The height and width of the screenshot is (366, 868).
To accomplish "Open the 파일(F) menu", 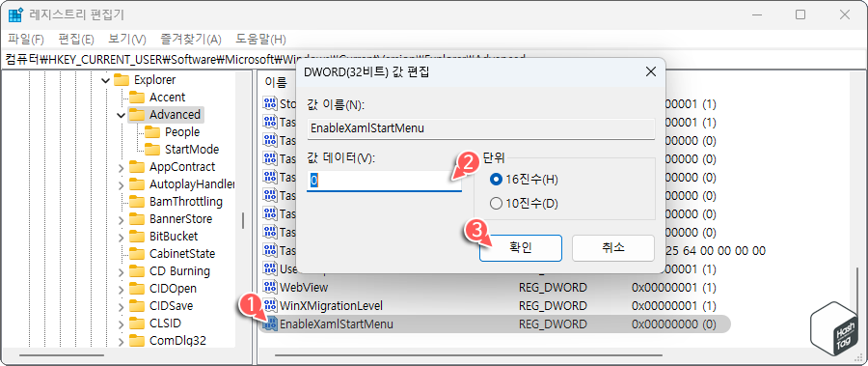I will click(x=26, y=40).
